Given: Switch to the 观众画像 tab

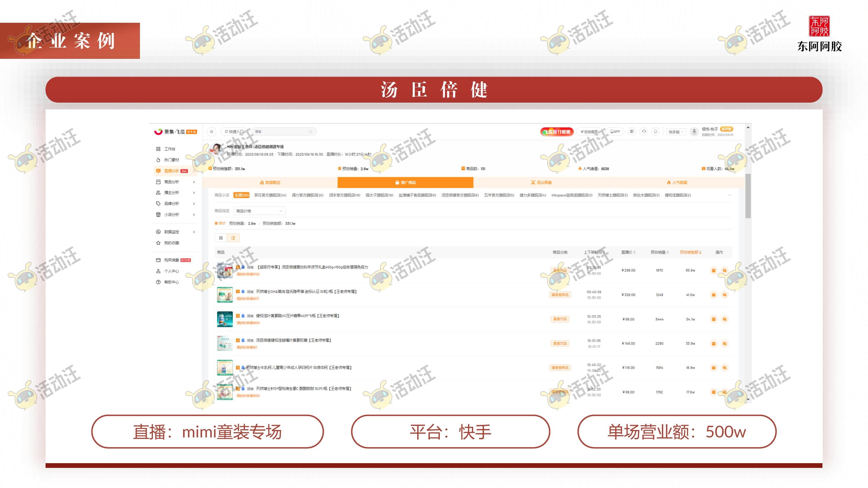Looking at the screenshot, I should [x=541, y=182].
